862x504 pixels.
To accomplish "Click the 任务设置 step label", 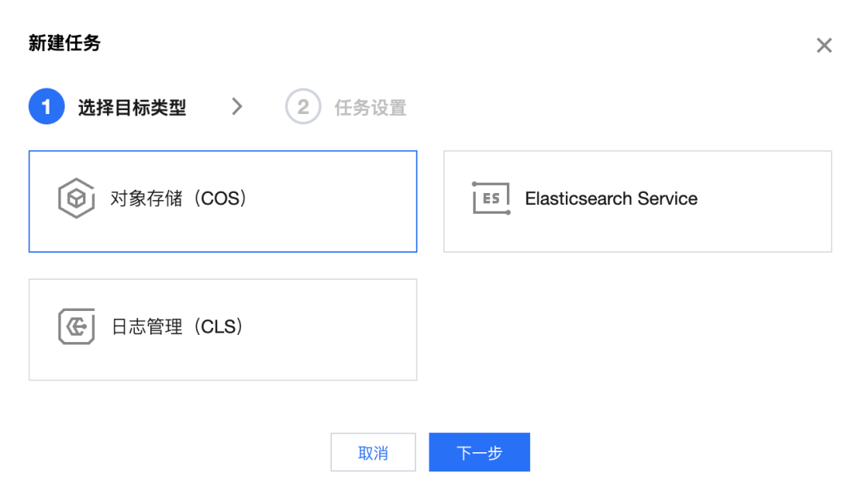I will (370, 108).
